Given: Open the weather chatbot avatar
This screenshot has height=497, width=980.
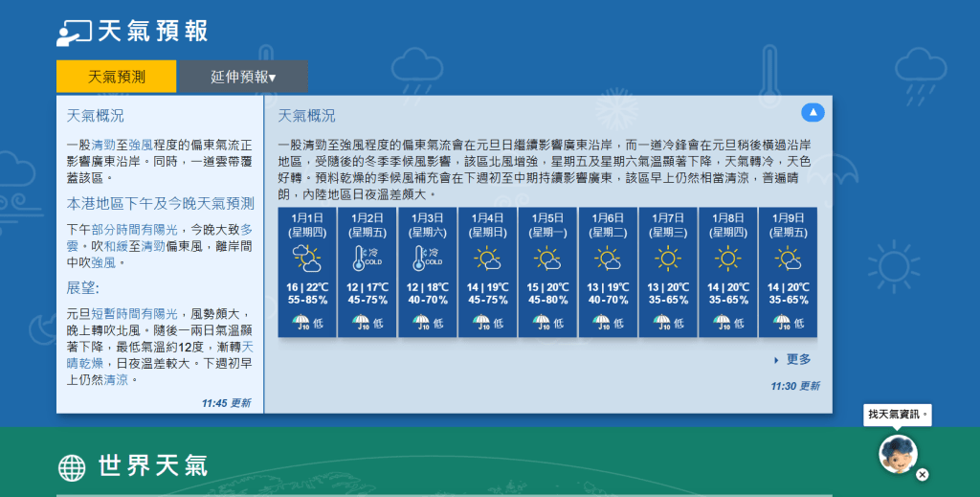Looking at the screenshot, I should coord(898,455).
